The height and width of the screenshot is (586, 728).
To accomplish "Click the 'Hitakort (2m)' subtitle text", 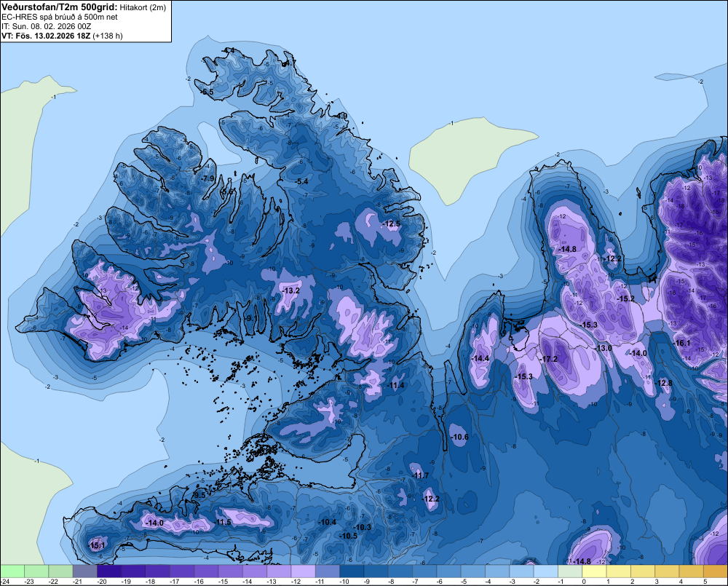I will tap(143, 7).
